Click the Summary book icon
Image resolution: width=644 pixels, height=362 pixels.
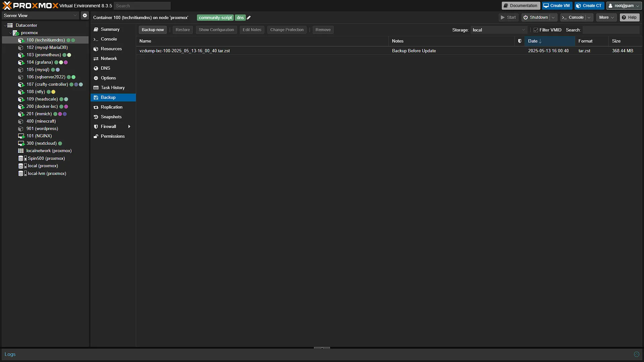(96, 29)
